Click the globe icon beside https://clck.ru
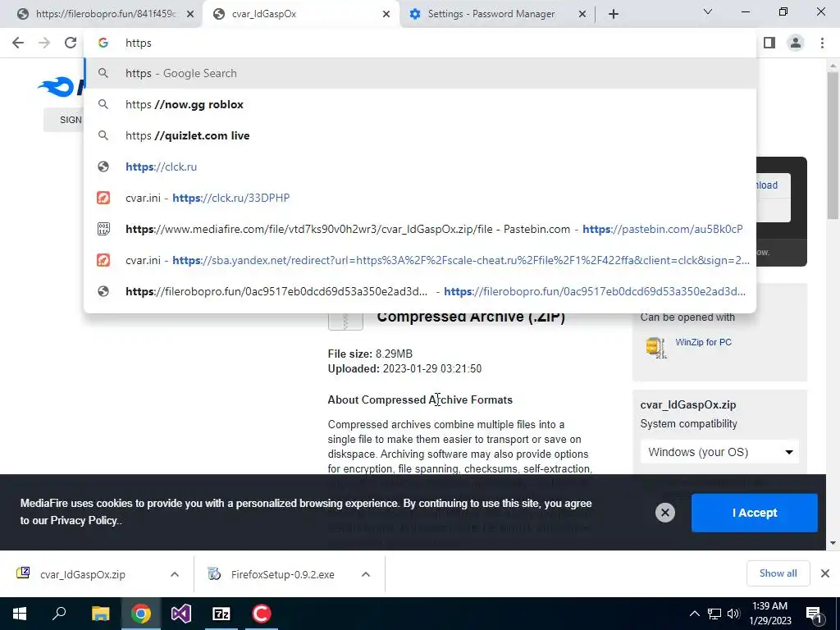This screenshot has height=630, width=840. pos(103,167)
